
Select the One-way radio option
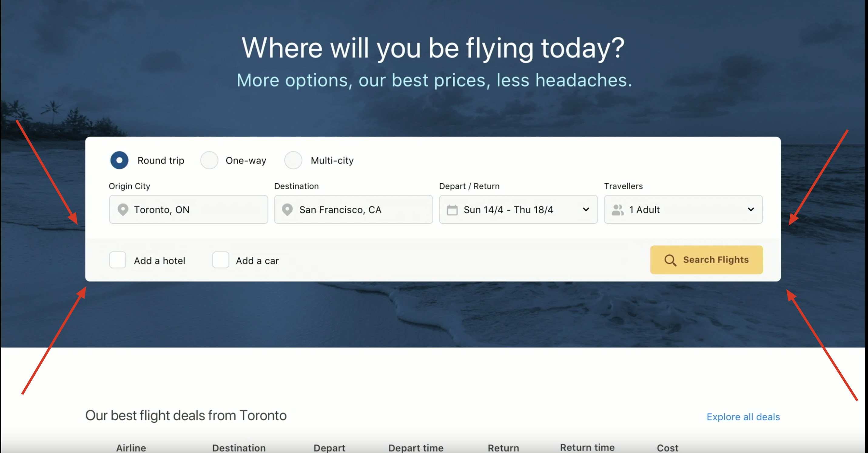pyautogui.click(x=209, y=160)
